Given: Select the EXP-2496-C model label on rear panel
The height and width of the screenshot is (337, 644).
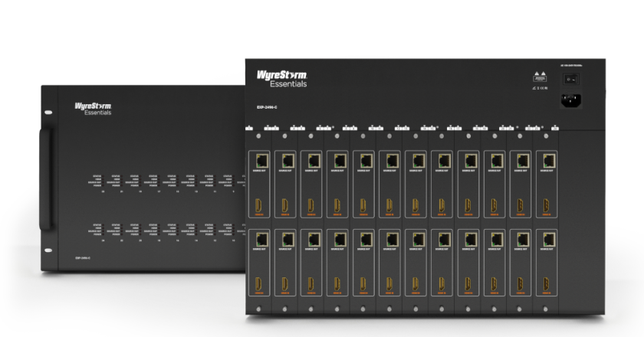Looking at the screenshot, I should pos(267,107).
